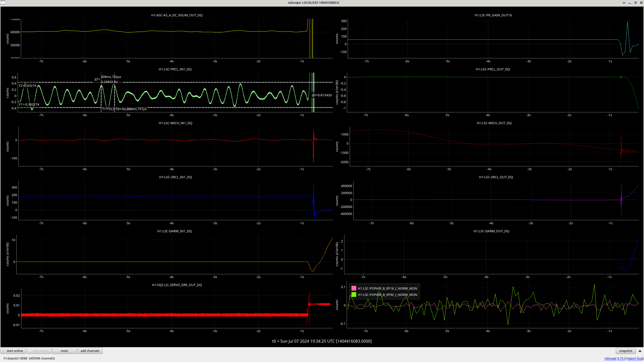The width and height of the screenshot is (644, 362).
Task: Click the H1:LSC-SRCL_IN1_DQ plot title
Action: click(x=175, y=177)
